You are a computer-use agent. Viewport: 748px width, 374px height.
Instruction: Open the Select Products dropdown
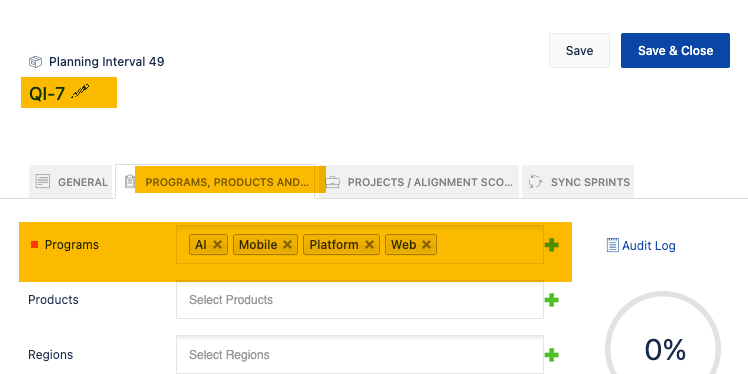[x=360, y=300]
